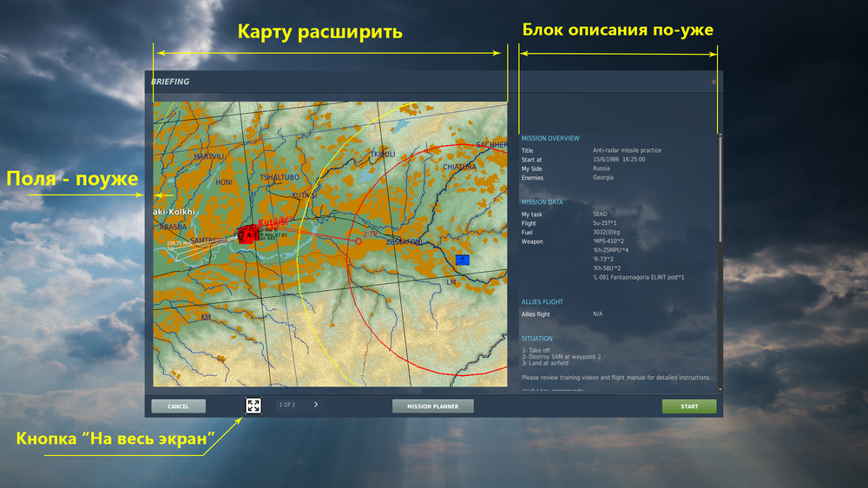Click the description panel scrollbar thumb
The height and width of the screenshot is (488, 868).
coord(720,188)
